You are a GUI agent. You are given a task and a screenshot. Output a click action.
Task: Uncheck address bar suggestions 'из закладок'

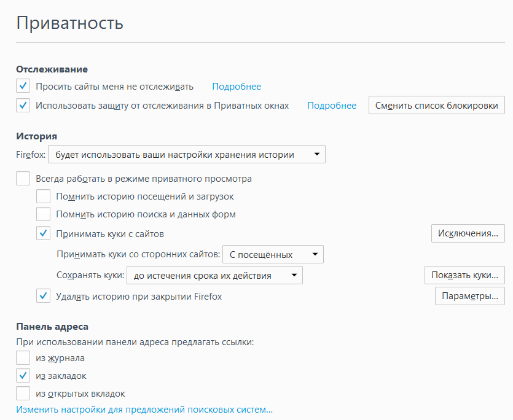click(23, 375)
